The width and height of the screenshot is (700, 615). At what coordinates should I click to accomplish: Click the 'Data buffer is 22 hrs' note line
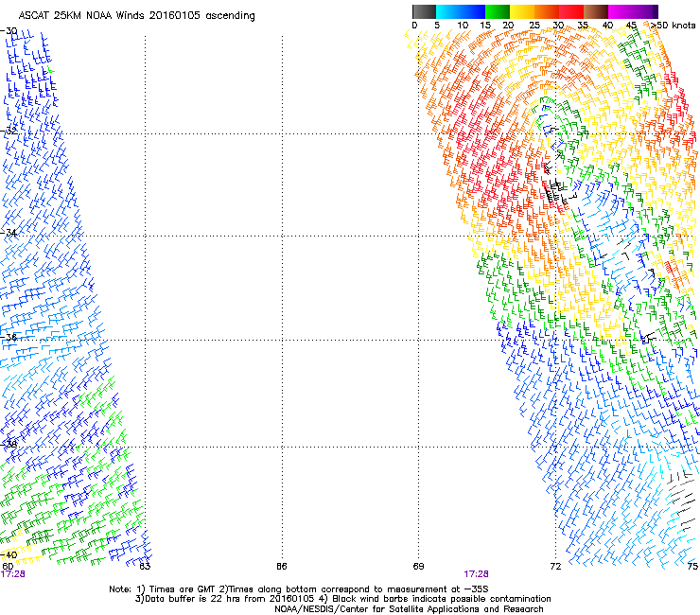(342, 599)
